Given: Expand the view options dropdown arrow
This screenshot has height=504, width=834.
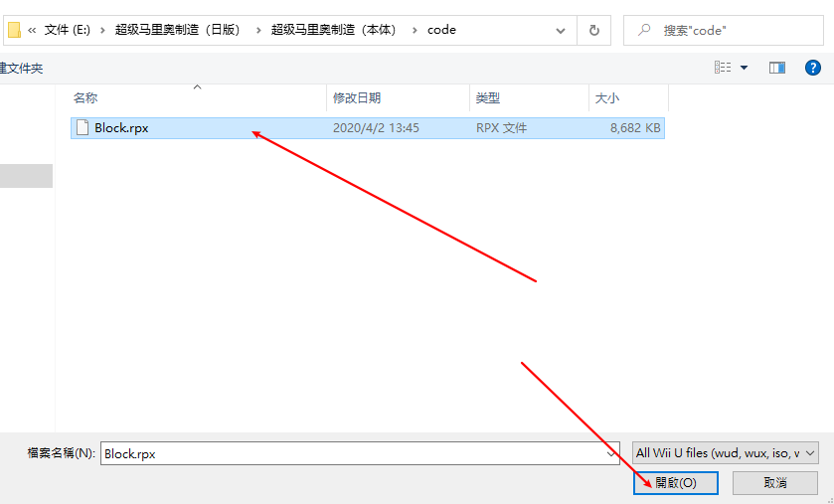Looking at the screenshot, I should [x=744, y=68].
